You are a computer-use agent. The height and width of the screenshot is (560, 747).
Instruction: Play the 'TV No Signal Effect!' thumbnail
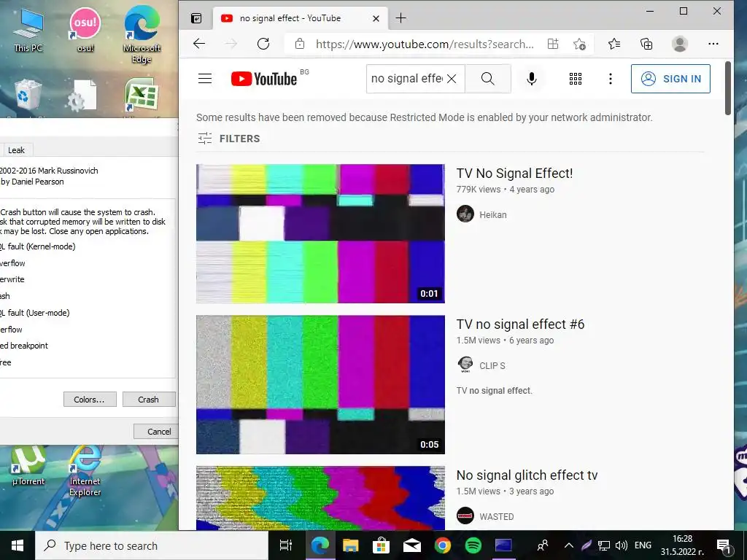coord(321,233)
